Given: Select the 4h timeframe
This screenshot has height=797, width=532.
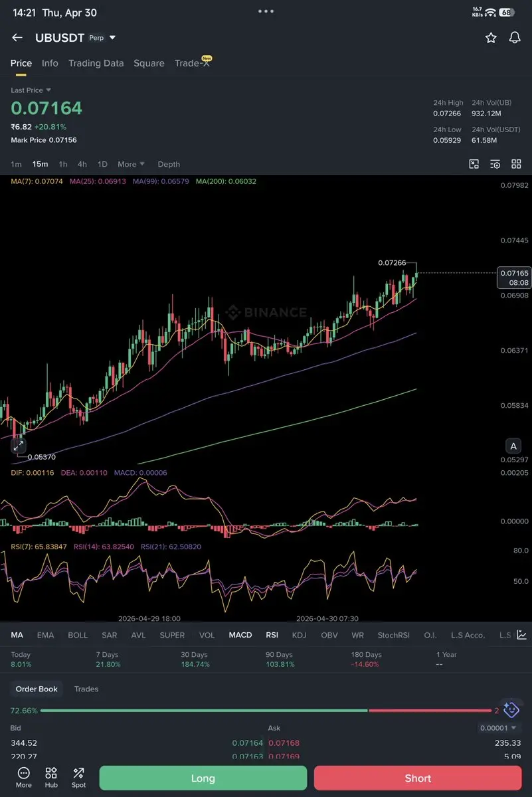Looking at the screenshot, I should coord(82,164).
